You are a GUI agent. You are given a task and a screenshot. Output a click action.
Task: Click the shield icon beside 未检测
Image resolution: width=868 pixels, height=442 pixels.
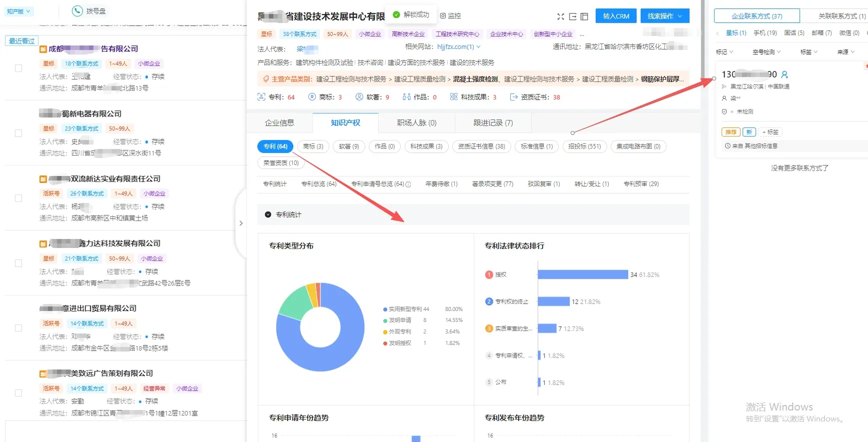[x=724, y=111]
